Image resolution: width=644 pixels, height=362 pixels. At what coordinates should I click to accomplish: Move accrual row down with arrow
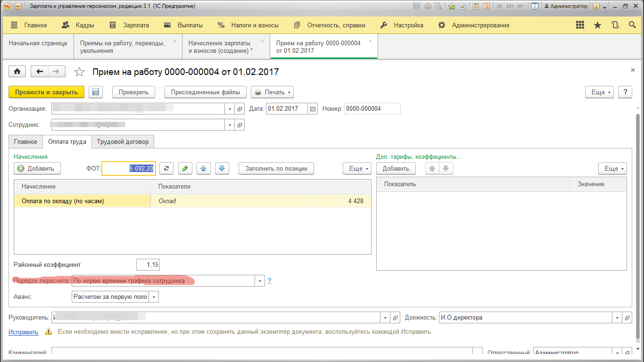coord(222,168)
